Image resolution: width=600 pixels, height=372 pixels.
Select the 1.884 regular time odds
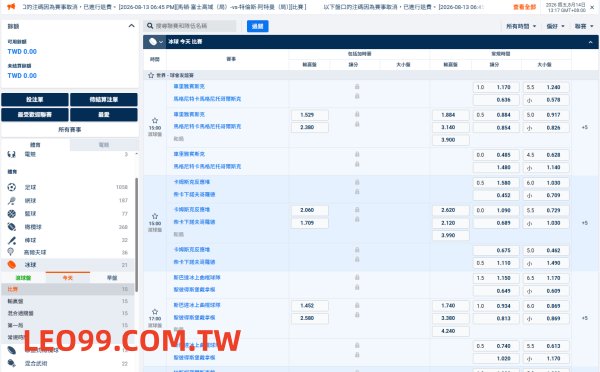[x=450, y=115]
